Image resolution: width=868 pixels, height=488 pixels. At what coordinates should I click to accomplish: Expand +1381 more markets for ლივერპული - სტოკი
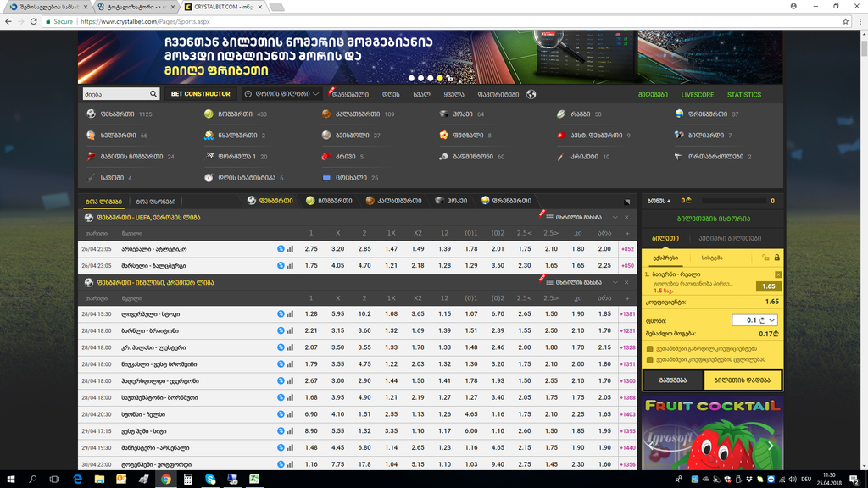(x=628, y=313)
